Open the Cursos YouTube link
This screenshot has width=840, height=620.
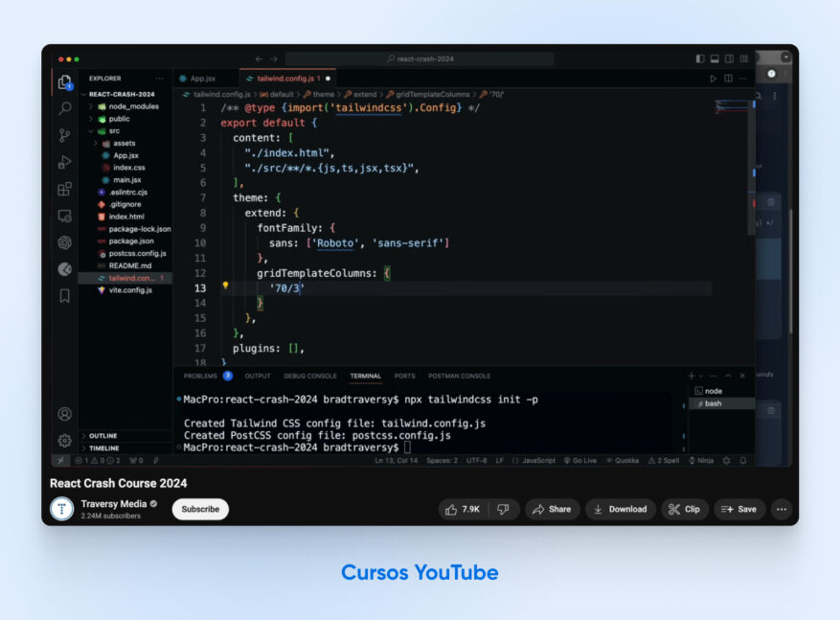click(x=420, y=572)
